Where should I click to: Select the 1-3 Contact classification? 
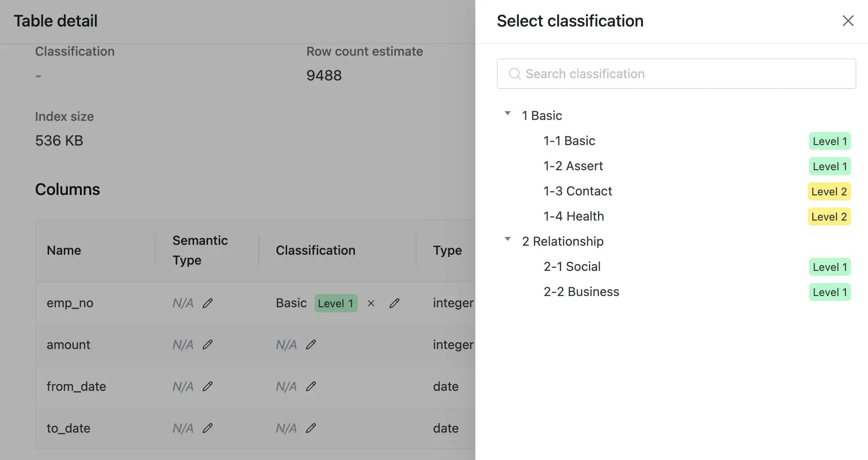(x=577, y=191)
